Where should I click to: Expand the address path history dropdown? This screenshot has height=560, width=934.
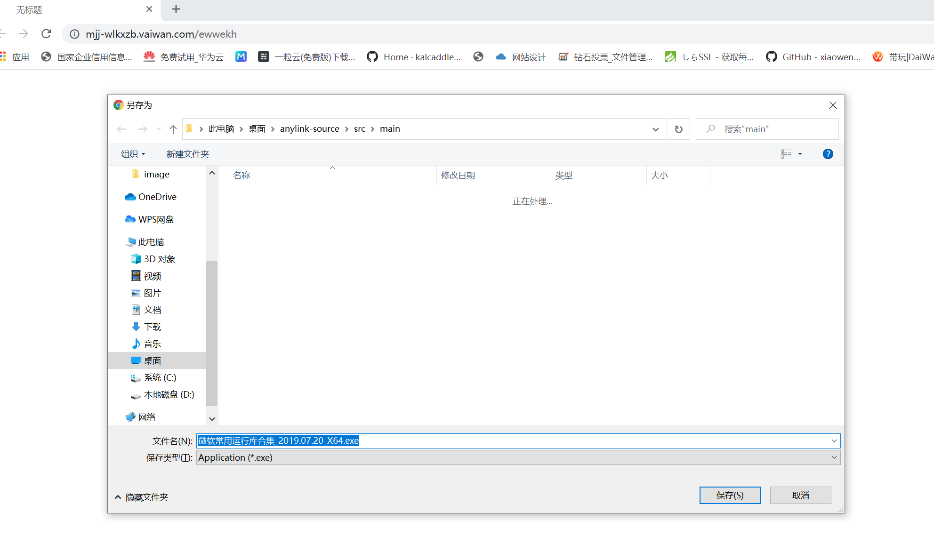point(655,129)
